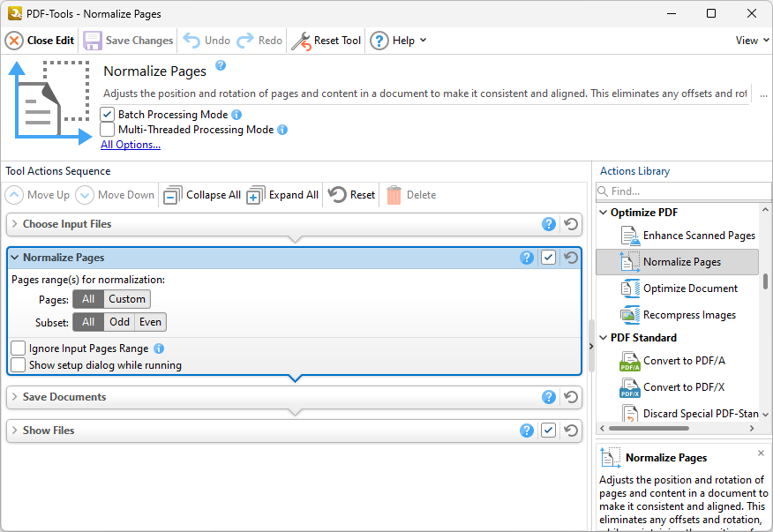Select Normalize Pages in Actions Library
The height and width of the screenshot is (532, 773).
pyautogui.click(x=678, y=262)
